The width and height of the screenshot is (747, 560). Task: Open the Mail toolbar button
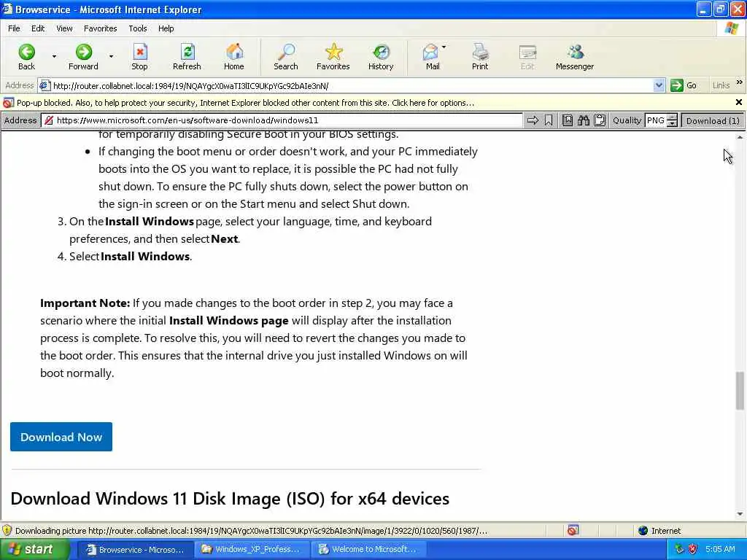[432, 57]
